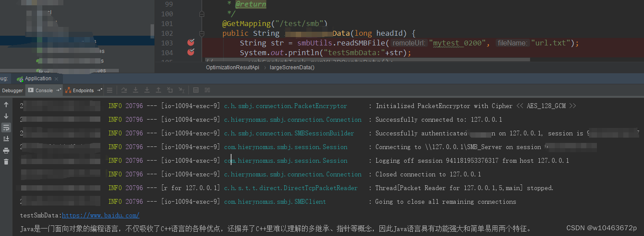644x236 pixels.
Task: Click the Run to Cursor icon
Action: pyautogui.click(x=181, y=90)
